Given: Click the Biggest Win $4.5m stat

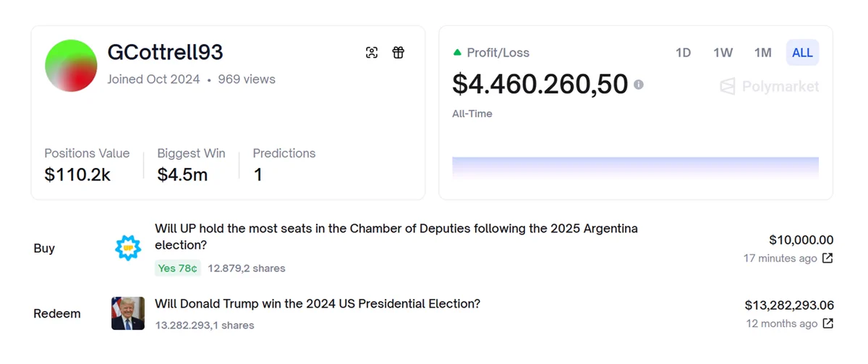Looking at the screenshot, I should coord(191,164).
